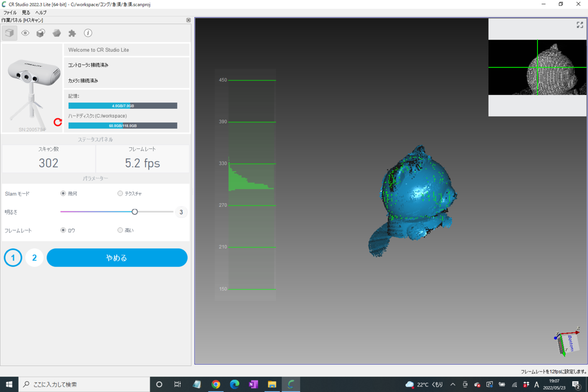Open the puzzle piece plugin icon
Screen dimensions: 588x392
(72, 33)
